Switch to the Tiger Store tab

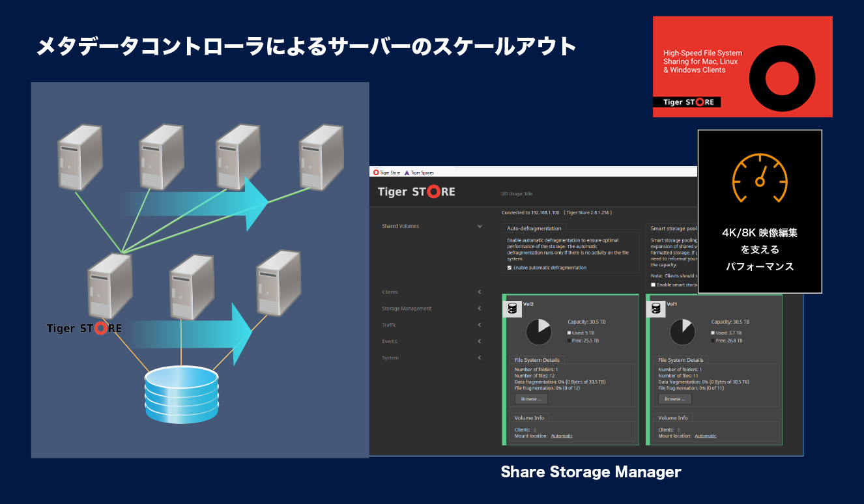386,173
